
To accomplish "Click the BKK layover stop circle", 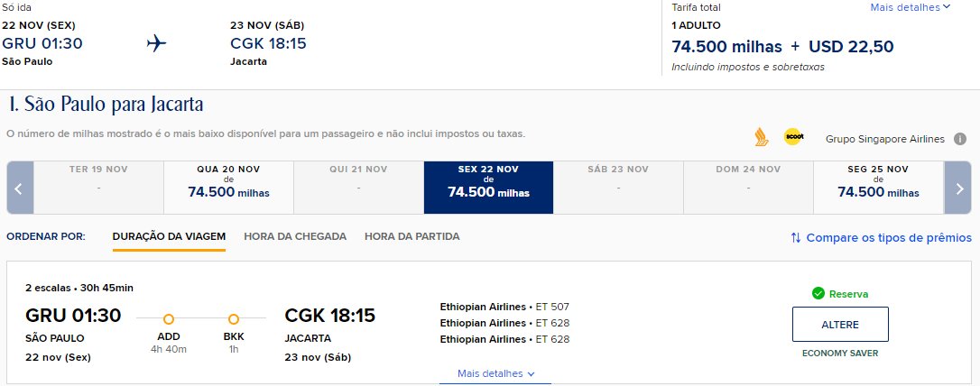I will pyautogui.click(x=234, y=319).
